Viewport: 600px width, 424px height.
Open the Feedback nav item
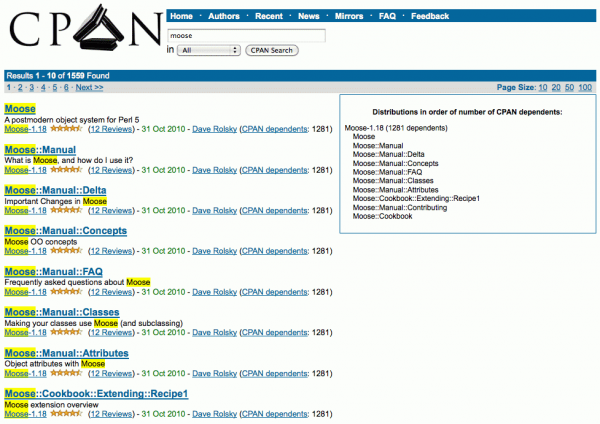pyautogui.click(x=430, y=16)
